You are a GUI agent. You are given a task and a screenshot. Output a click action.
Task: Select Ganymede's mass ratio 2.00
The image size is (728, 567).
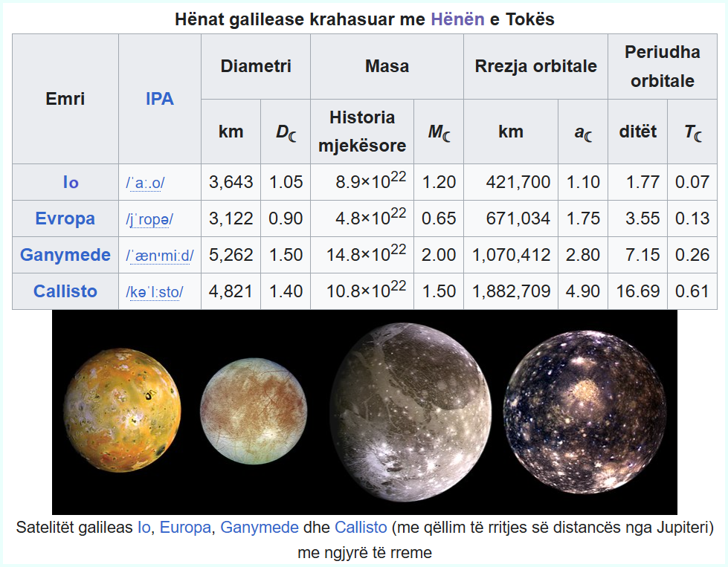tap(439, 255)
